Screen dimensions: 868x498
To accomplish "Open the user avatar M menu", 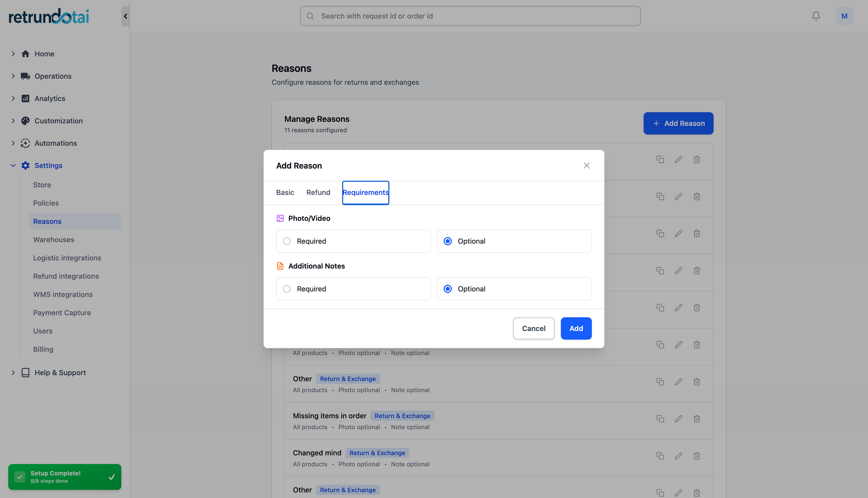I will coord(844,16).
